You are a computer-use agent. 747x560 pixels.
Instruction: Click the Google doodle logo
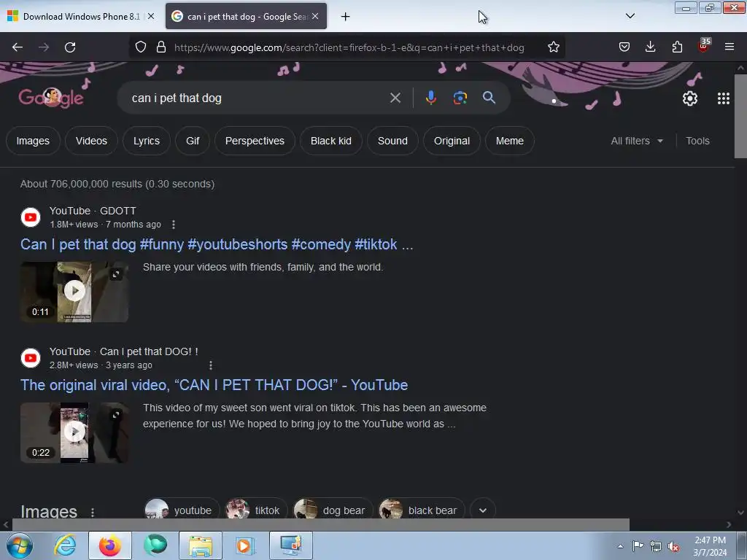coord(51,98)
